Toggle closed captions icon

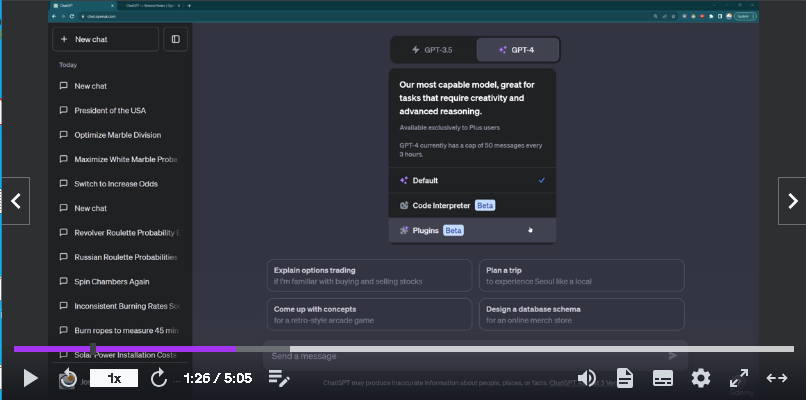point(663,378)
